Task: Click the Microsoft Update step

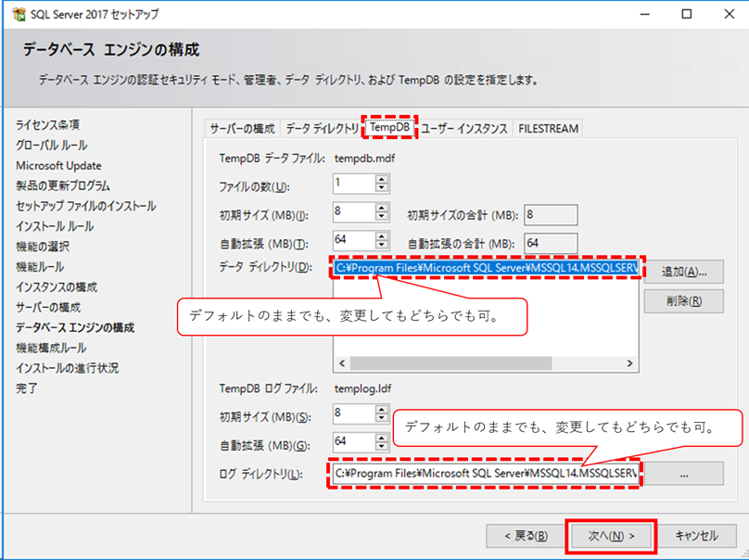Action: click(x=58, y=165)
